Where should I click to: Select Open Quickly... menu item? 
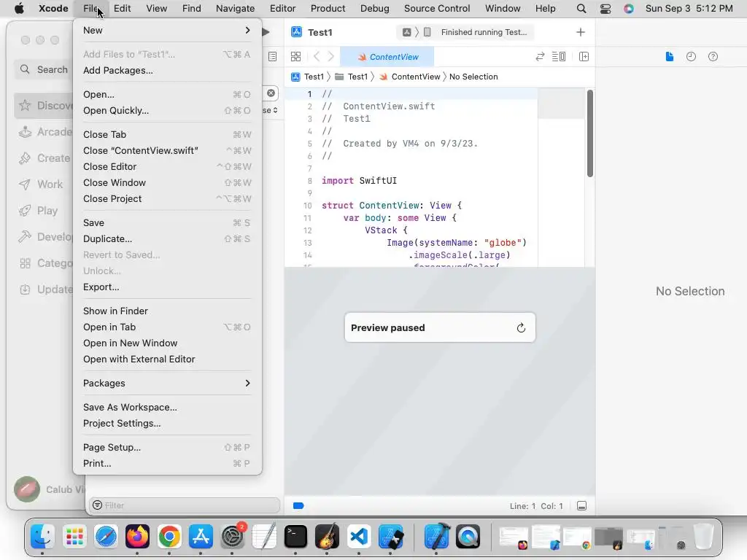click(167, 111)
